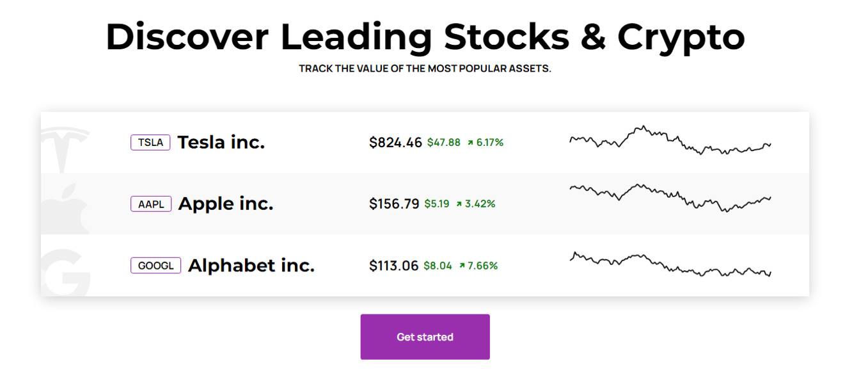
Task: Click the Apple sparkline price chart
Action: pos(670,197)
